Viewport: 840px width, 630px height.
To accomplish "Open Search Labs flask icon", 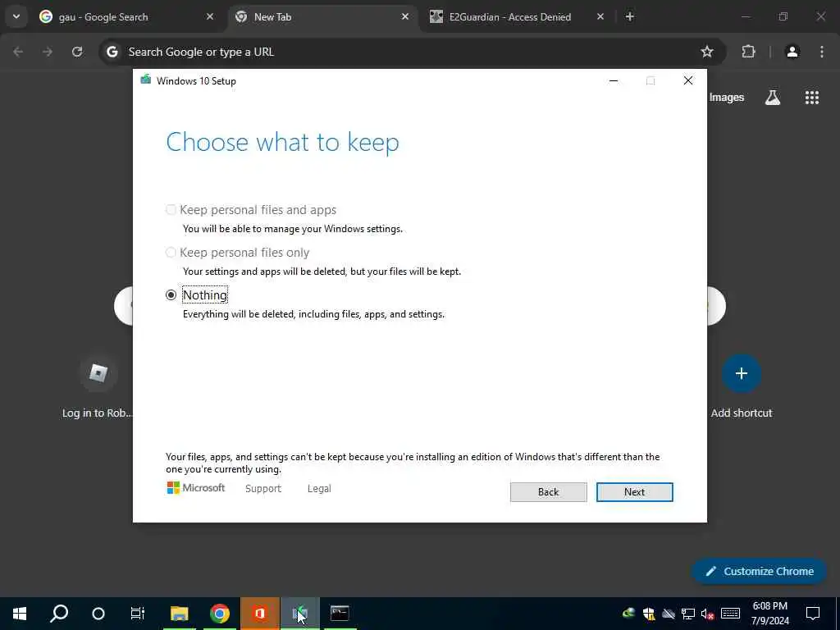I will pyautogui.click(x=773, y=98).
